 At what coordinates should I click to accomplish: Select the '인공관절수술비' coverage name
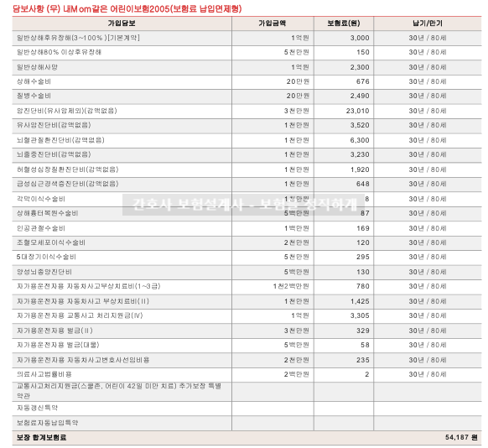tap(41, 228)
